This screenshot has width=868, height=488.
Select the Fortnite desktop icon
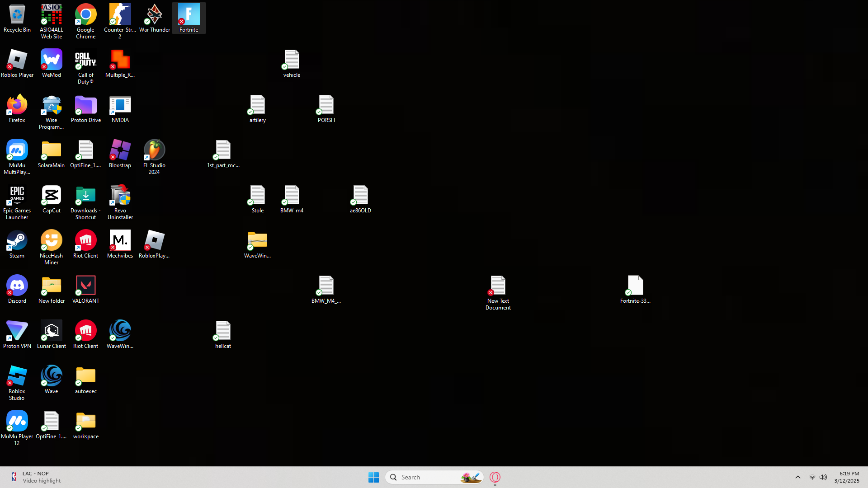click(189, 18)
